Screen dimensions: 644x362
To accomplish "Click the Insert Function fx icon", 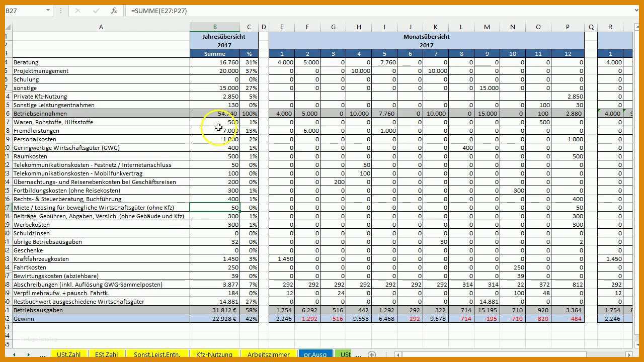I will click(114, 11).
